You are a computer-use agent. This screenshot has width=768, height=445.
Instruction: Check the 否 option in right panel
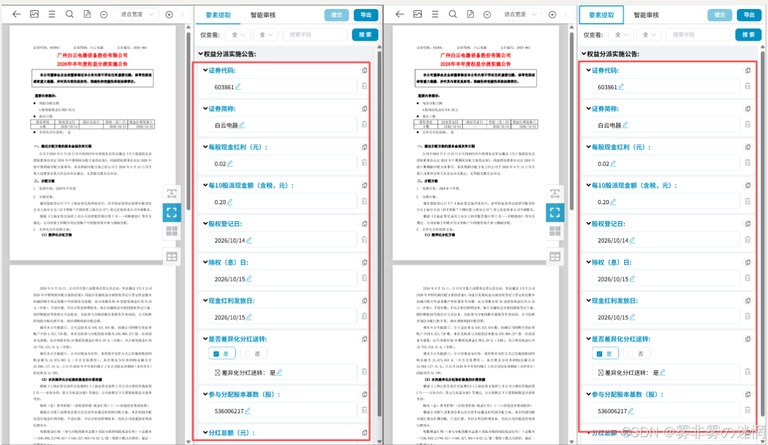(x=636, y=353)
